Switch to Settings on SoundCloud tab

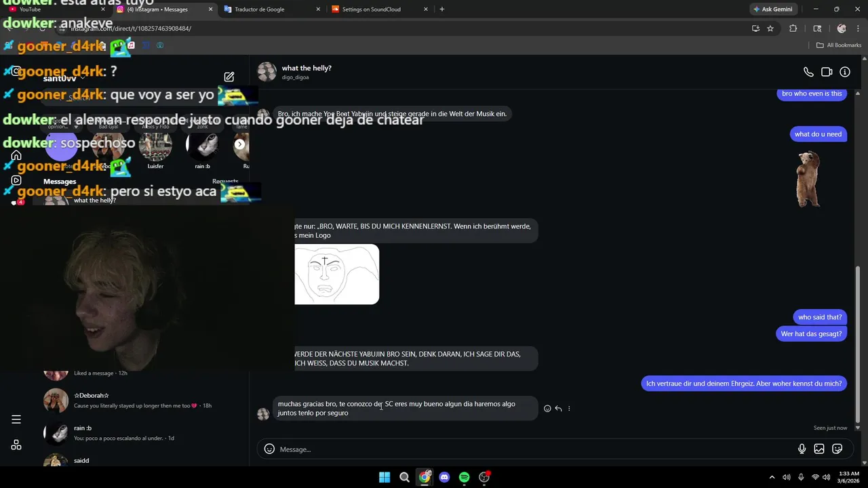coord(380,9)
